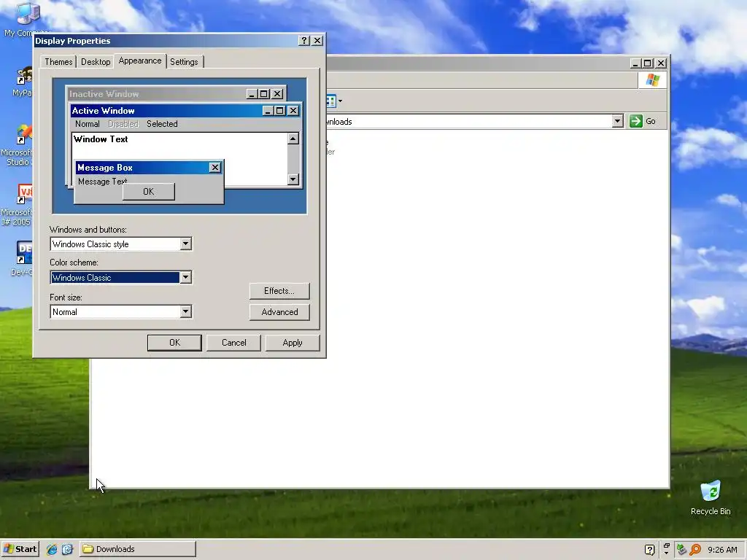Click the preview scrollbar down arrow
Image resolution: width=747 pixels, height=560 pixels.
click(x=293, y=179)
